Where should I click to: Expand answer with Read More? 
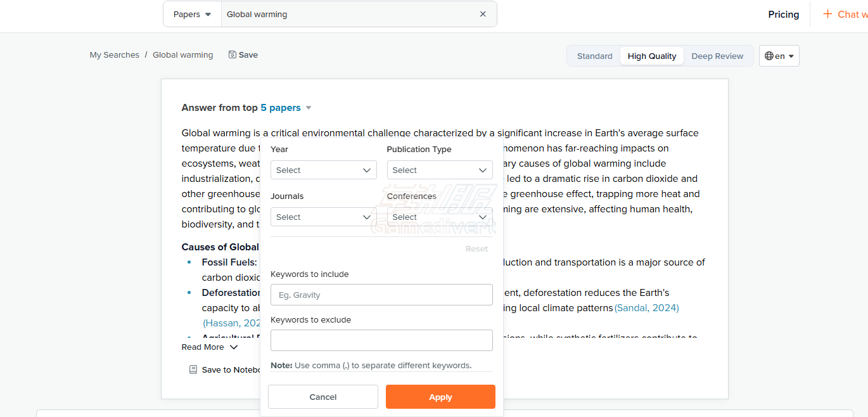pos(210,347)
